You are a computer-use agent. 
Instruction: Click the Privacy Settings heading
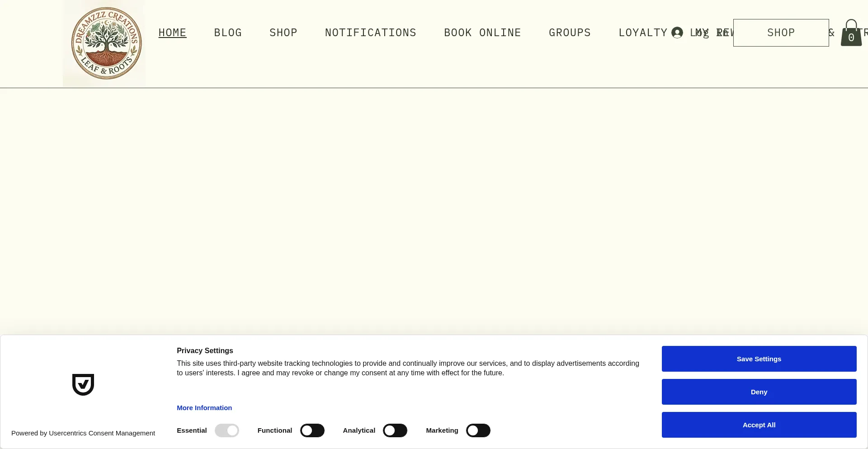click(x=205, y=350)
